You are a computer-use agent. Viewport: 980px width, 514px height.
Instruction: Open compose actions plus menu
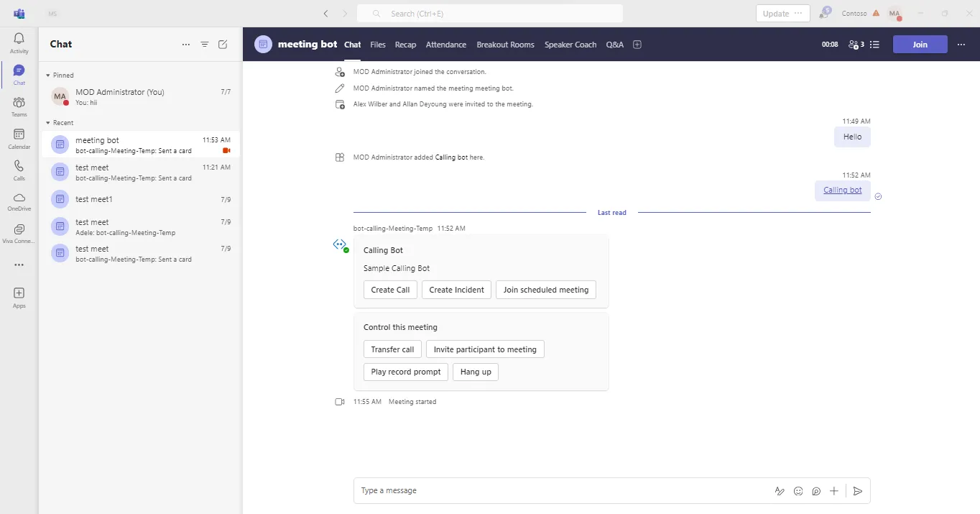point(834,491)
